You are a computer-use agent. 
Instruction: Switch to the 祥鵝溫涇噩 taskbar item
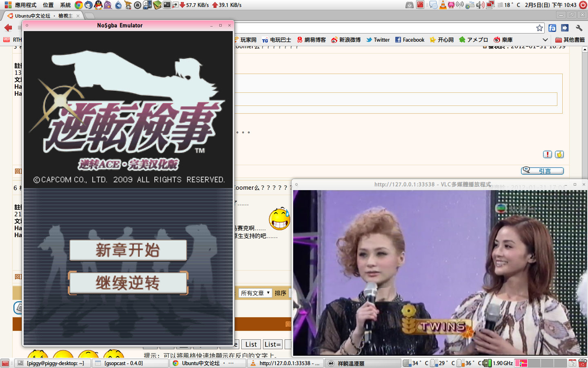point(363,363)
